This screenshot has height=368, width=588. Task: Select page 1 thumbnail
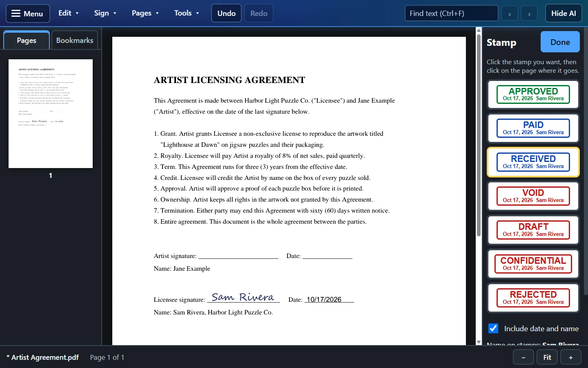pyautogui.click(x=51, y=114)
